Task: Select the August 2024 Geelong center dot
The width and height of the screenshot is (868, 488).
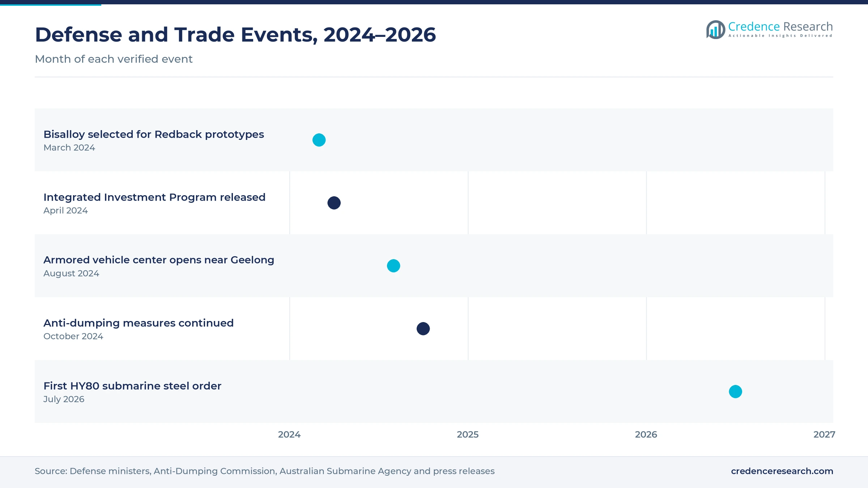Action: (x=393, y=266)
